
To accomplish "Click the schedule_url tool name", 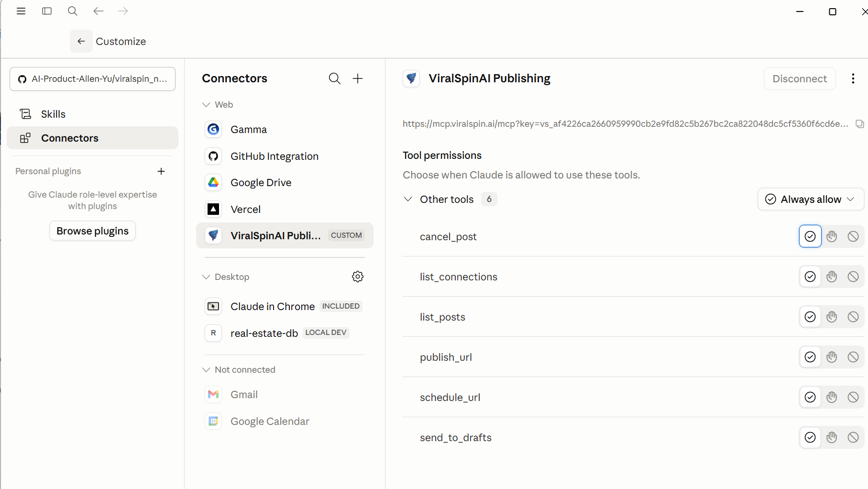I will coord(450,397).
